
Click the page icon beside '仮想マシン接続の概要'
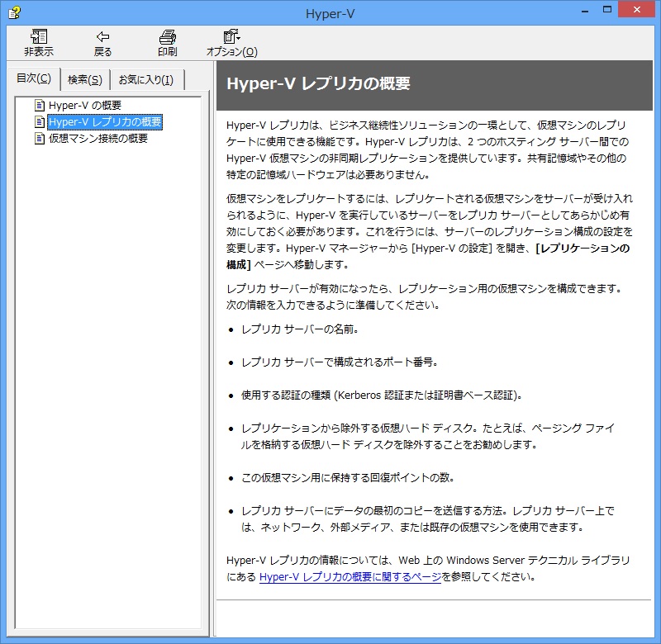(40, 139)
